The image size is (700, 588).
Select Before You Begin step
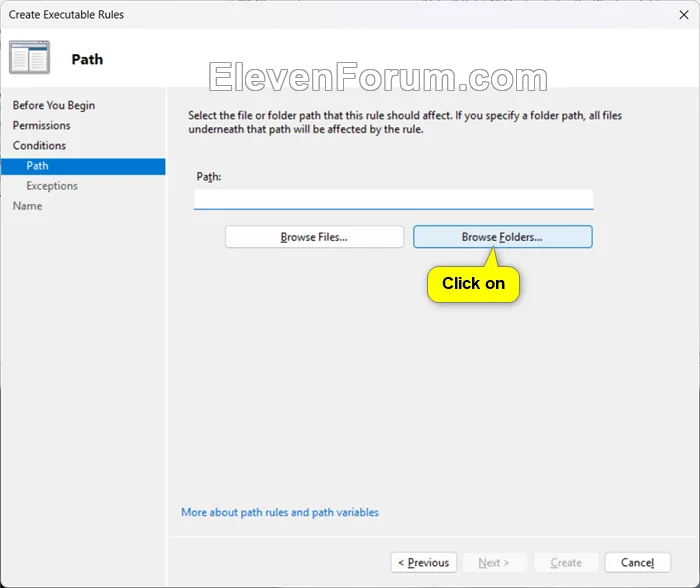pos(54,105)
